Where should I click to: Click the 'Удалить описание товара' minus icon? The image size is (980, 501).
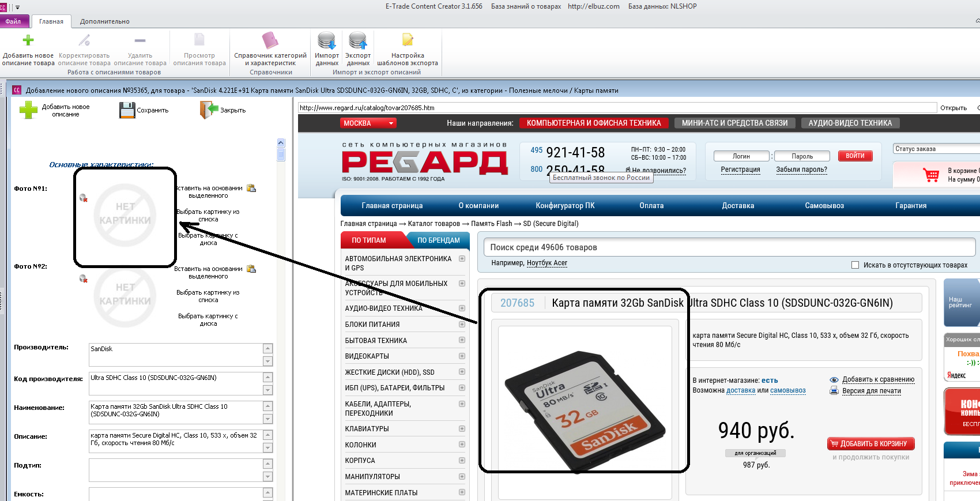point(140,40)
